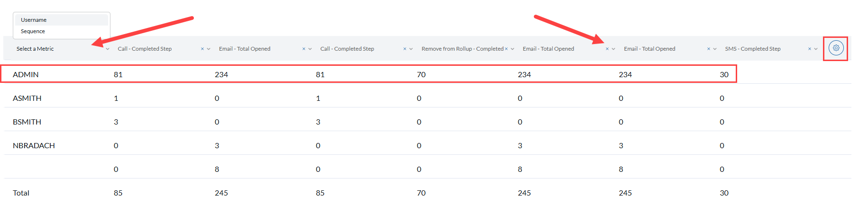Image resolution: width=868 pixels, height=214 pixels.
Task: Clear the first Email - Total Opened column
Action: 304,49
